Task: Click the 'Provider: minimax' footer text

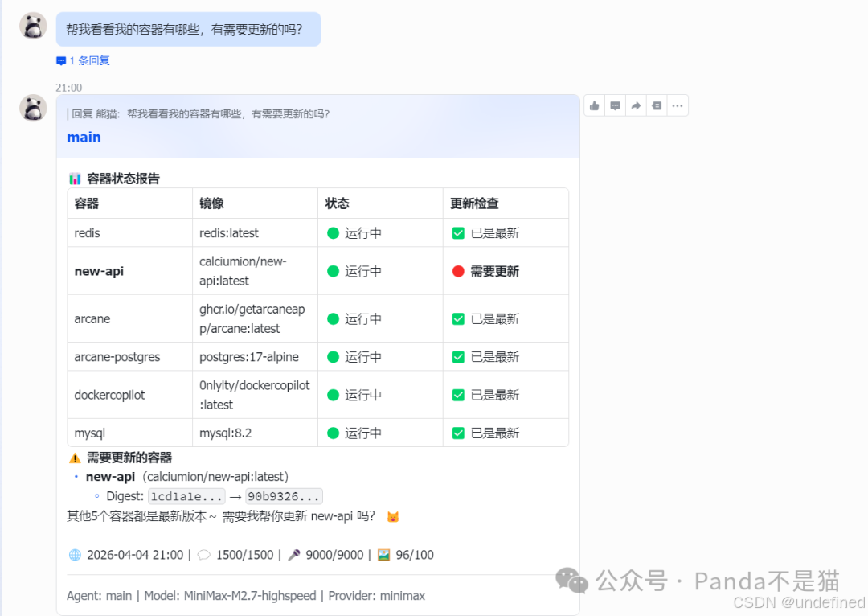Action: point(376,596)
